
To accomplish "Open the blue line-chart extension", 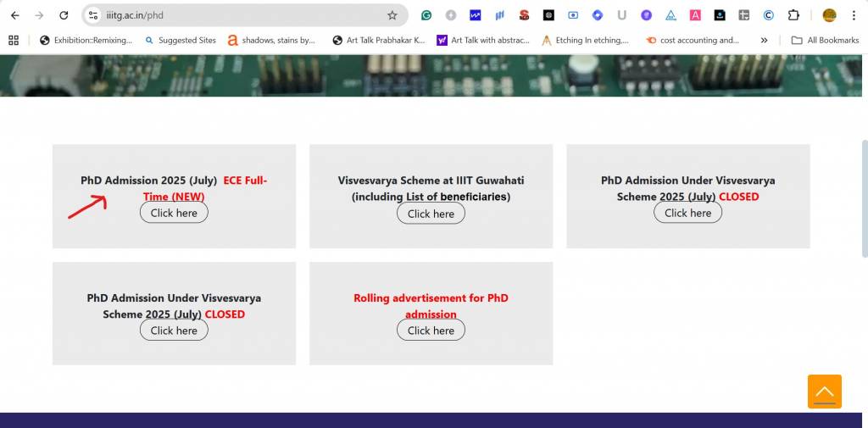I will point(475,15).
